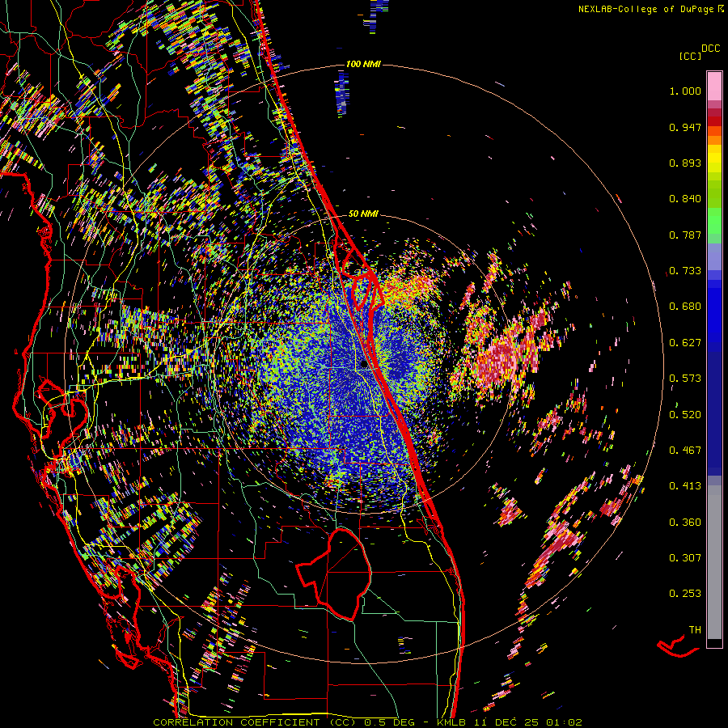The image size is (728, 728).
Task: Click the TH threshold label
Action: pos(695,630)
